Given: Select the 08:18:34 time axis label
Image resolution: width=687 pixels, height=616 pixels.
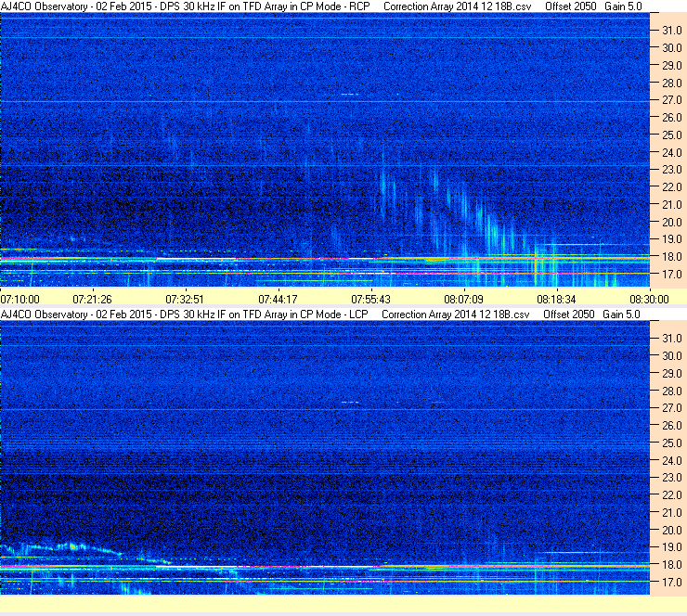Looking at the screenshot, I should (x=556, y=300).
